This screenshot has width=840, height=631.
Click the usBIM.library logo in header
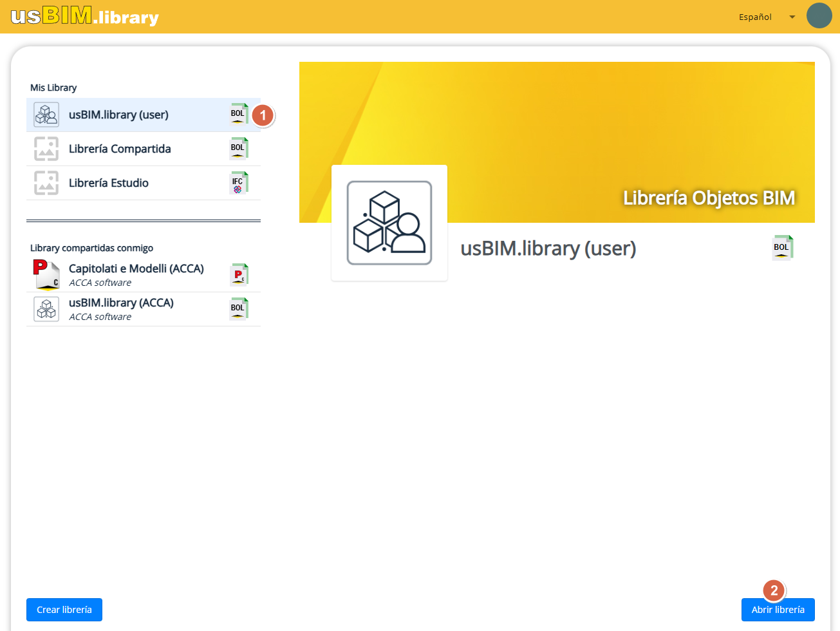84,16
